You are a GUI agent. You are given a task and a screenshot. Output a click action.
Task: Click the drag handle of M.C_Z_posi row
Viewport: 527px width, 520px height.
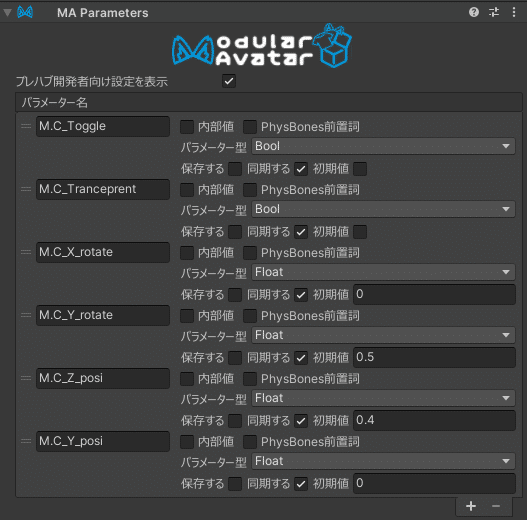pyautogui.click(x=26, y=378)
